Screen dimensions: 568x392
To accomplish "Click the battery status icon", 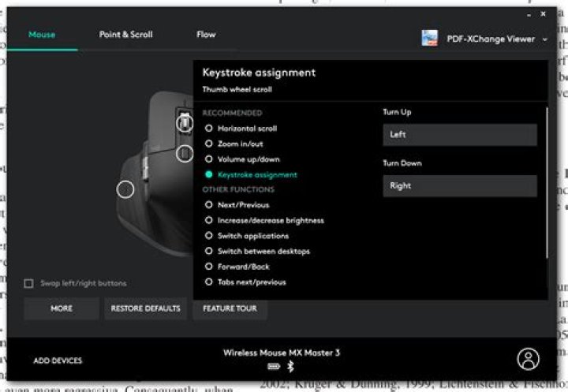I will point(274,367).
